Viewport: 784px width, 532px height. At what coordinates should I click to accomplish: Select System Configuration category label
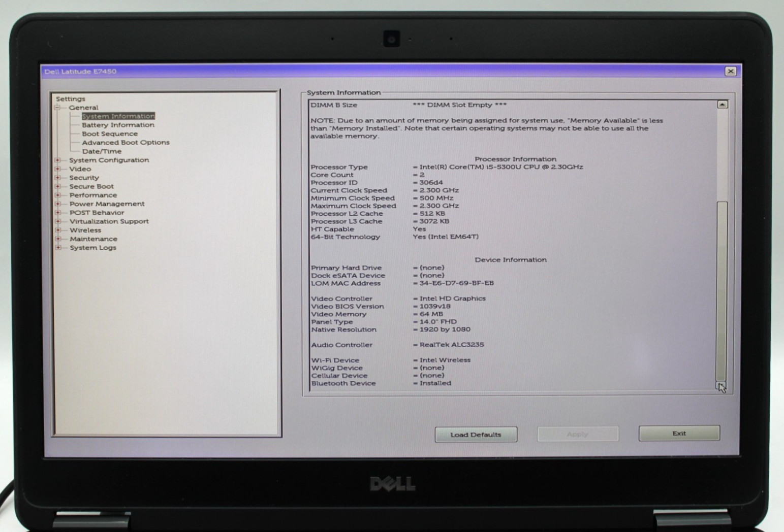[x=109, y=160]
